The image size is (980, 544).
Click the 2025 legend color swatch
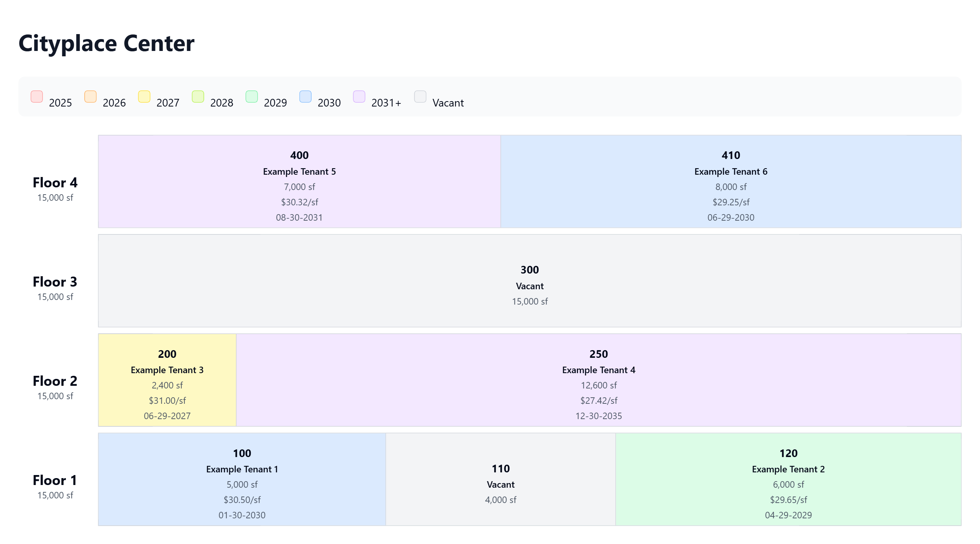[37, 97]
